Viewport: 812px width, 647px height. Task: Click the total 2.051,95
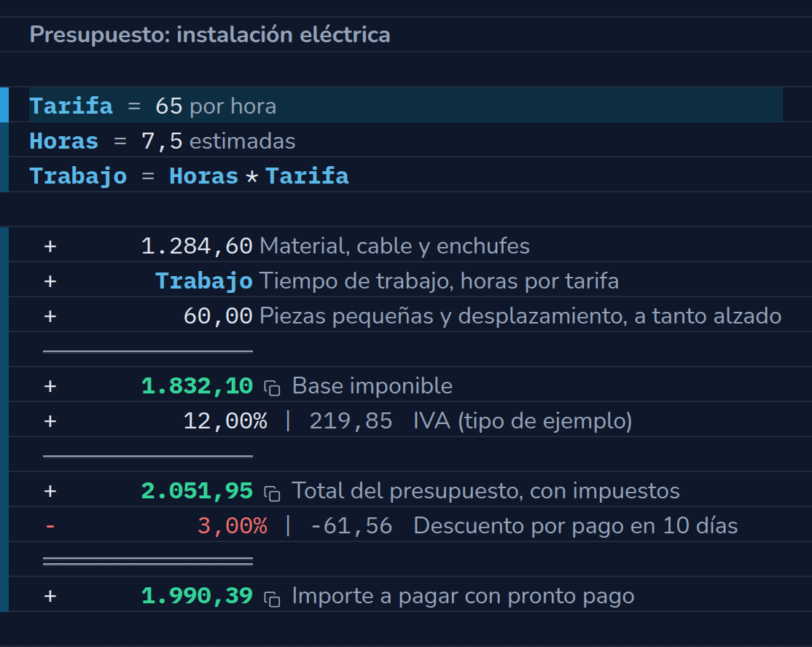pyautogui.click(x=197, y=491)
